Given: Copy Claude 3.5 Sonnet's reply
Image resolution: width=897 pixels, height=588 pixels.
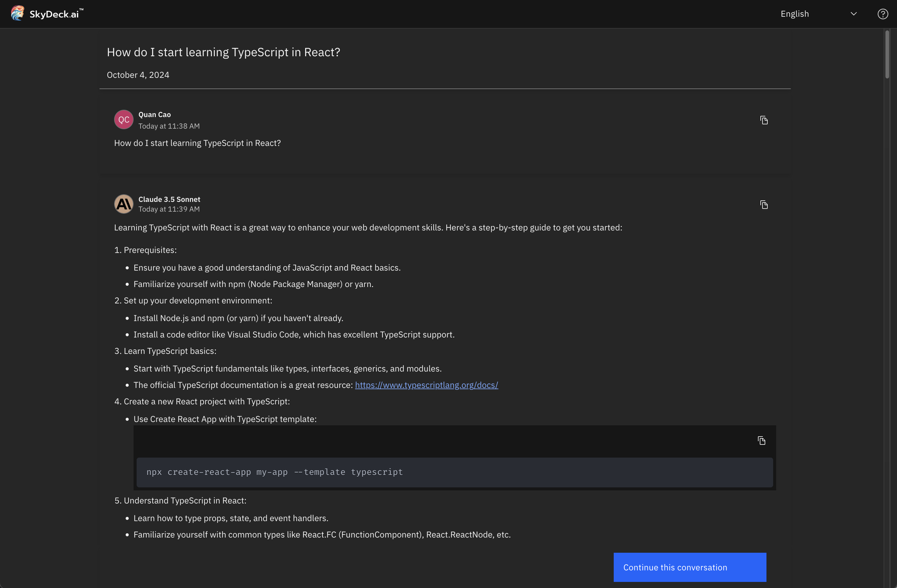Looking at the screenshot, I should pyautogui.click(x=764, y=205).
